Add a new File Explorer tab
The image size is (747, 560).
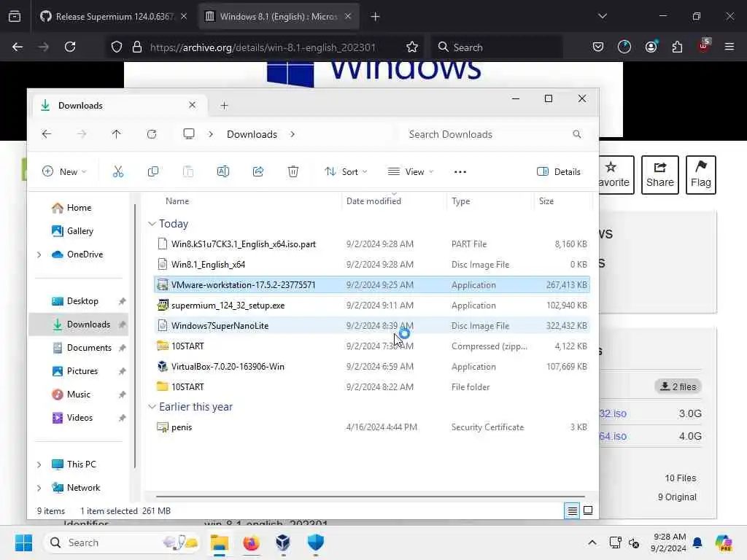tap(225, 105)
